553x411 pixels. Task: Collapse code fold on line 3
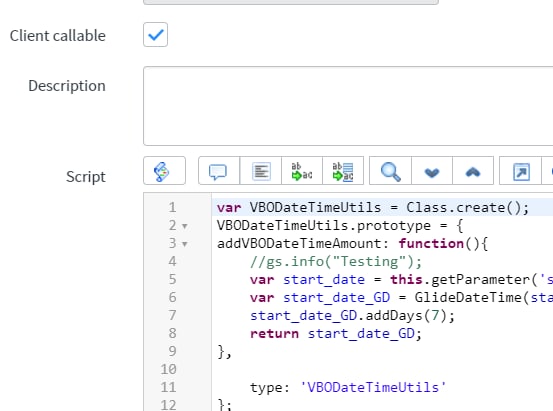184,244
